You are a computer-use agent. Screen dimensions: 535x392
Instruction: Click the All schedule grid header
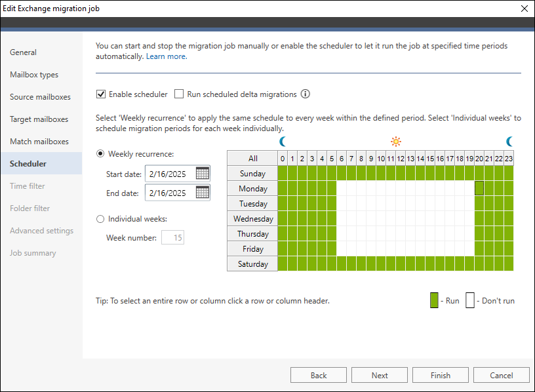click(x=252, y=159)
